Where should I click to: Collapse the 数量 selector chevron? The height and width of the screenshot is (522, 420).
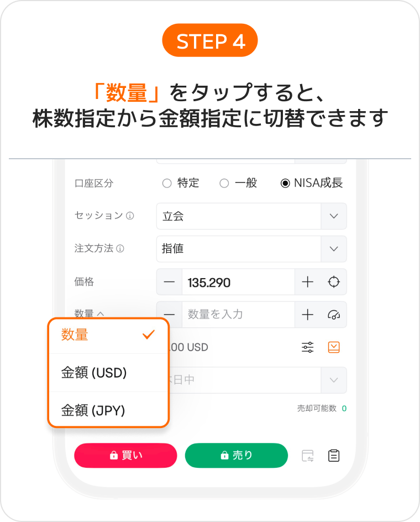coord(101,314)
